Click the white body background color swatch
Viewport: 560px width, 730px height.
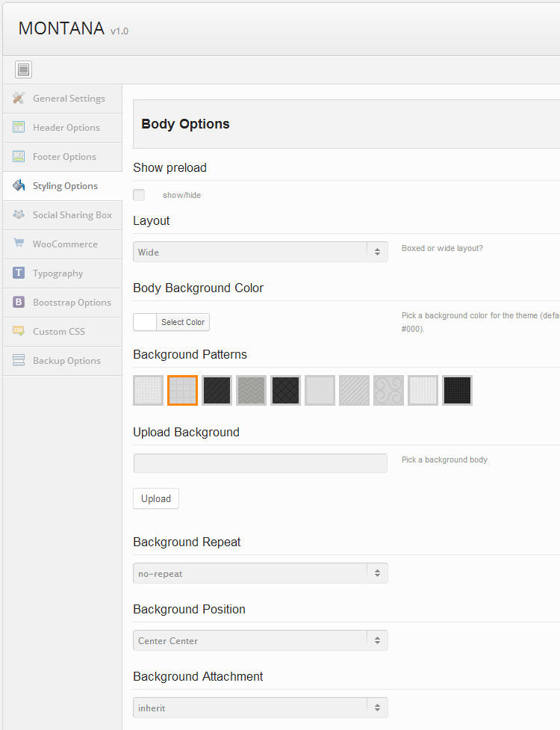click(x=145, y=322)
